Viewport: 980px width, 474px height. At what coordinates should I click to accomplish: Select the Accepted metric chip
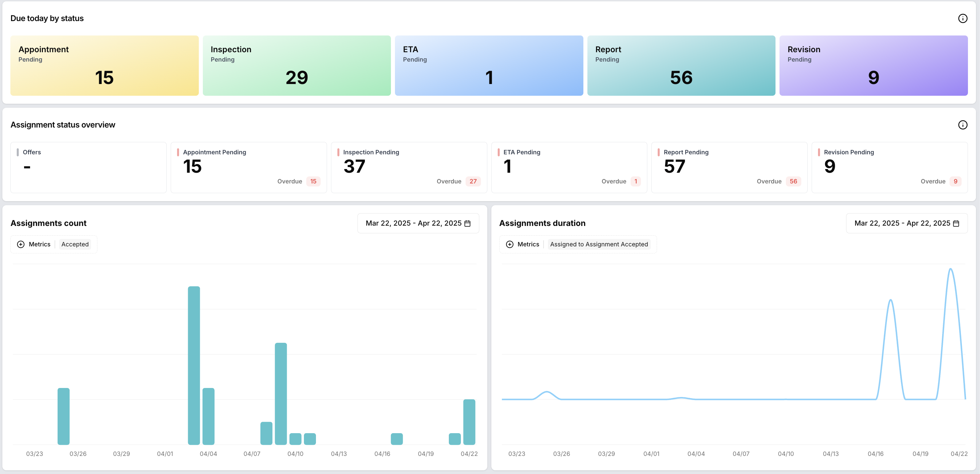[75, 244]
